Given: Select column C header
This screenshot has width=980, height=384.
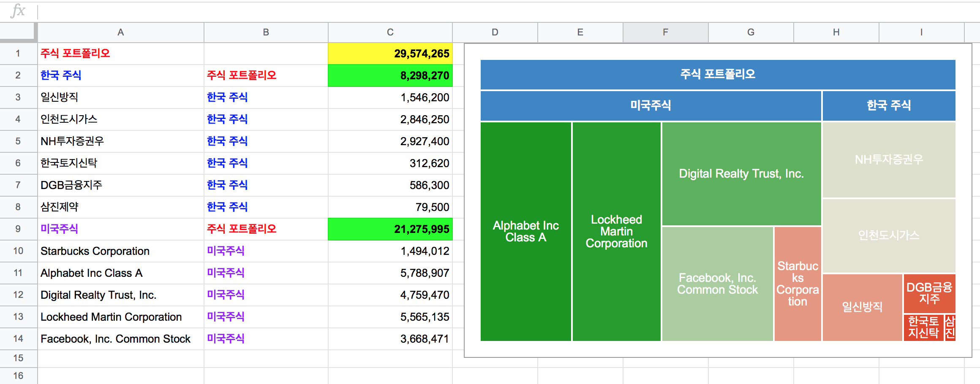Looking at the screenshot, I should point(390,32).
